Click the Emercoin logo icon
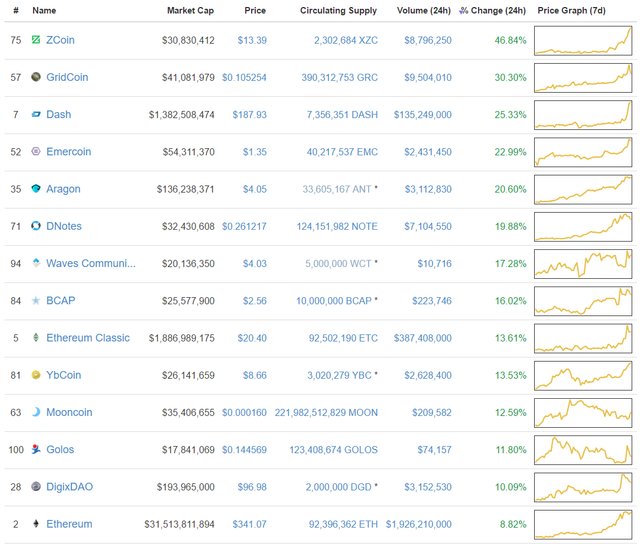640x544 pixels. [x=36, y=152]
